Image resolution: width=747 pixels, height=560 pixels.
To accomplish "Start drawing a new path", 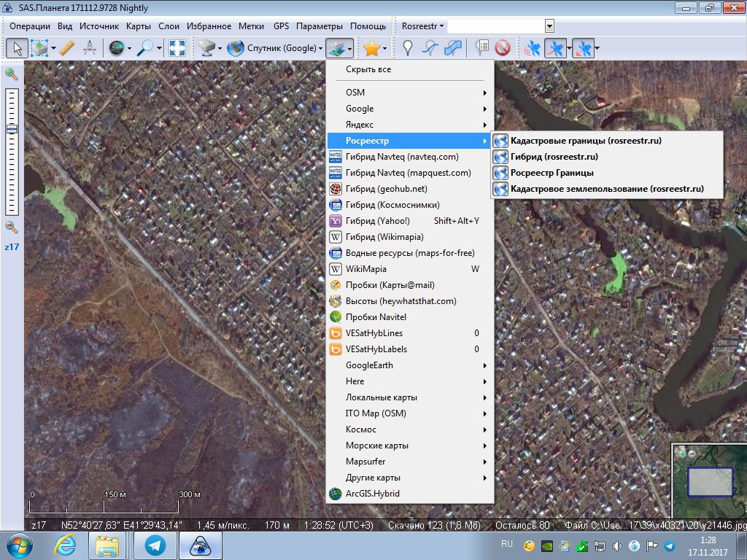I will 430,48.
